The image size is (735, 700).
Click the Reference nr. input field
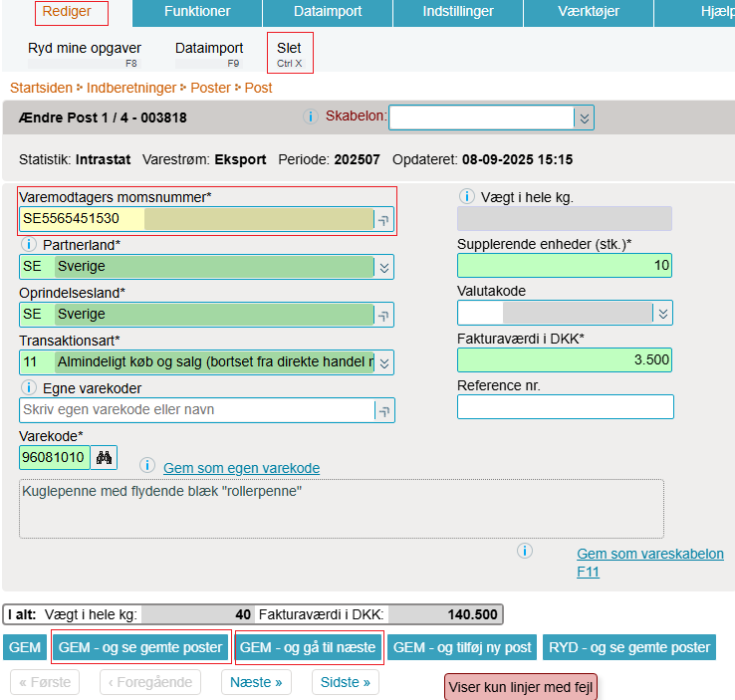pyautogui.click(x=565, y=407)
